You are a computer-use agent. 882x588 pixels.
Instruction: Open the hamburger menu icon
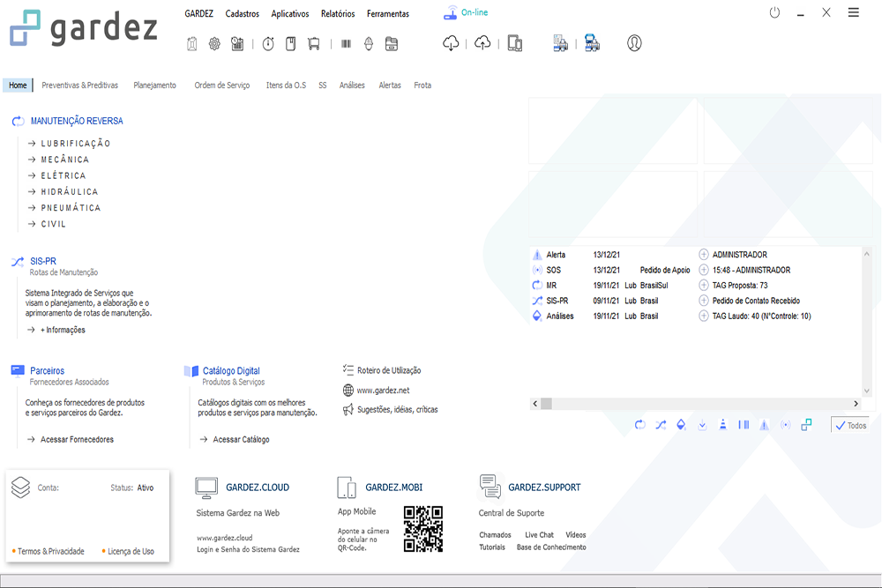tap(853, 12)
